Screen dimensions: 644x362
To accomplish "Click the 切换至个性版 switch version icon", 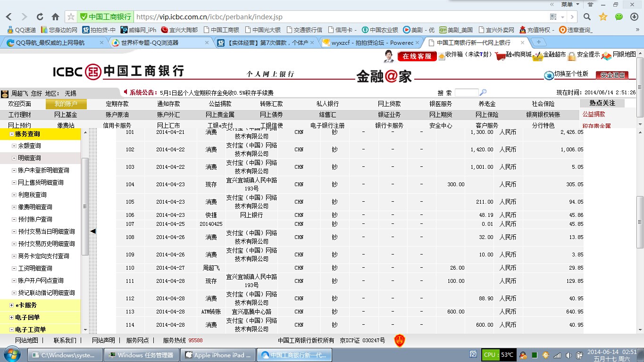I will tap(549, 75).
